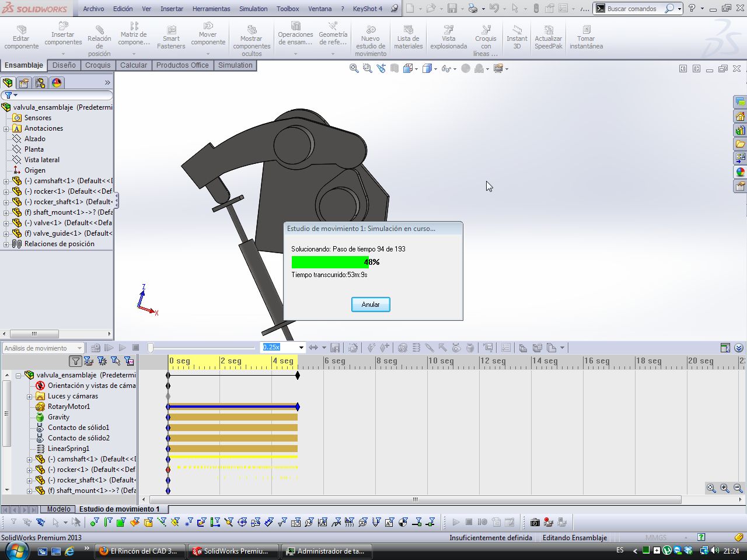Screen dimensions: 747x560
Task: Switch to Productos Office tab
Action: (x=182, y=65)
